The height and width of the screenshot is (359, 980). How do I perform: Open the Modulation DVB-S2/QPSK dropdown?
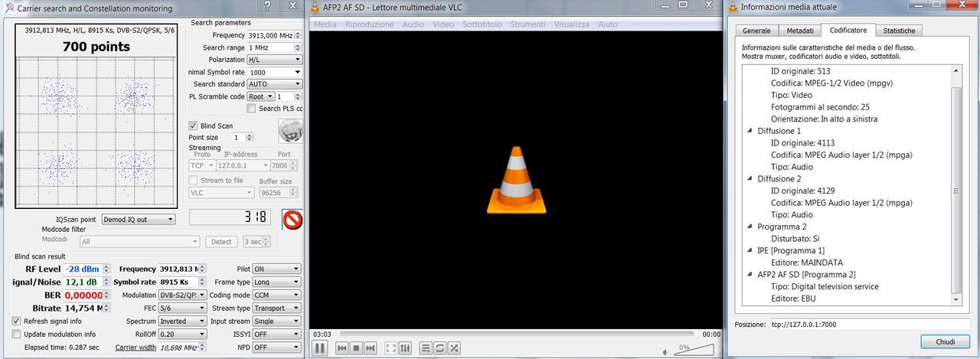(x=182, y=295)
